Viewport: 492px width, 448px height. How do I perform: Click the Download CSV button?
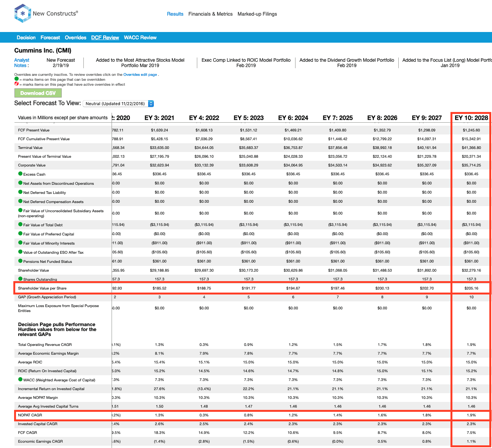pyautogui.click(x=38, y=93)
